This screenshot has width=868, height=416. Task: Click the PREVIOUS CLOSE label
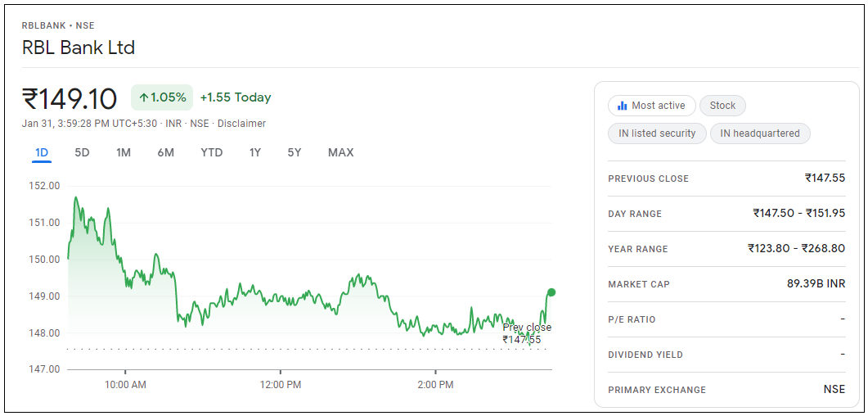(648, 179)
